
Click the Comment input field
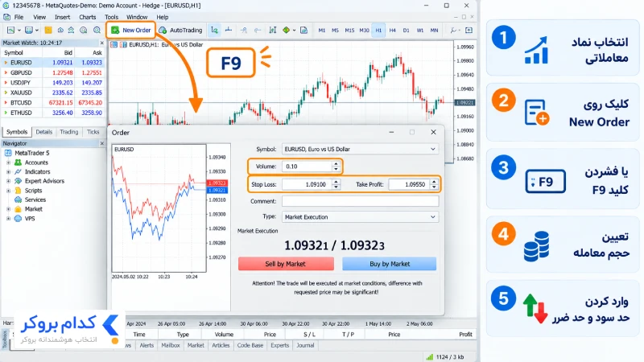(360, 201)
